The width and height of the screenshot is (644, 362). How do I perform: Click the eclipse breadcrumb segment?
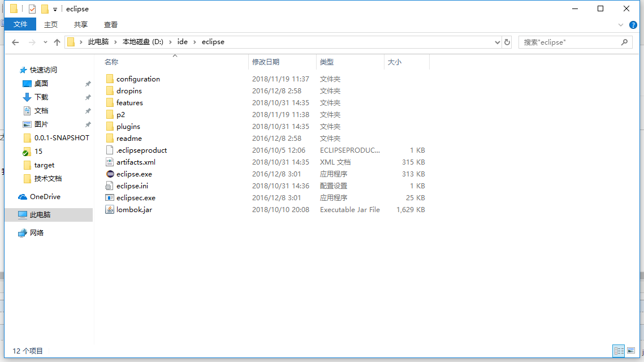point(213,42)
